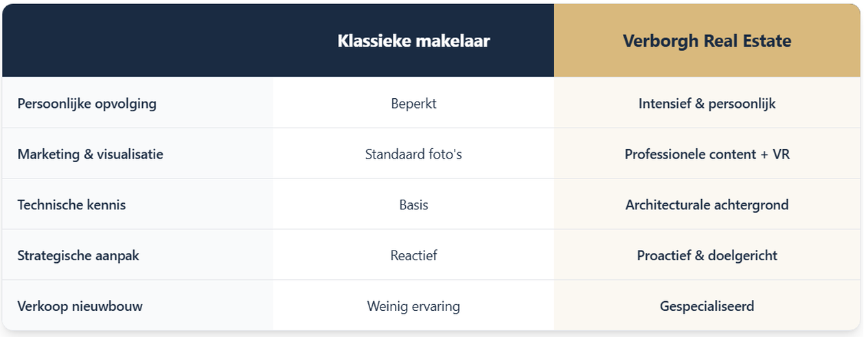The image size is (868, 337).
Task: Select the 'Intensief & persoonlijk' cell
Action: click(707, 104)
